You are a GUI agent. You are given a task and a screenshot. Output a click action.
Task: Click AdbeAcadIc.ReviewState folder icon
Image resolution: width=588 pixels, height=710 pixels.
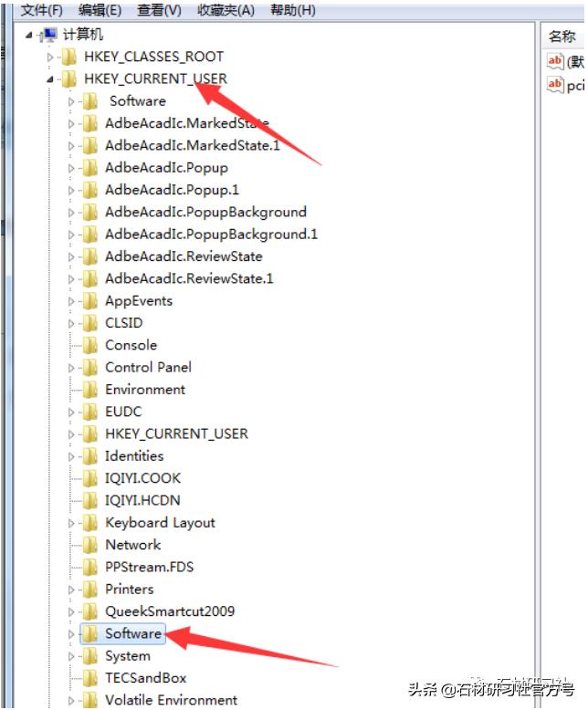tap(89, 256)
